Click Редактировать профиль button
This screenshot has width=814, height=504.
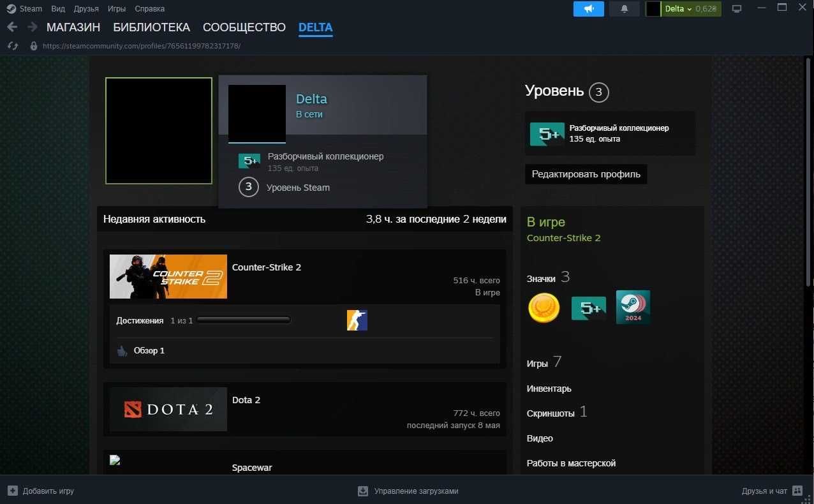click(x=586, y=174)
